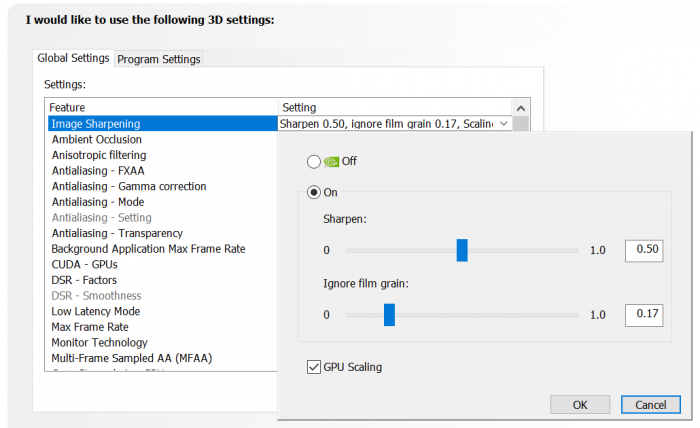Screen dimensions: 700x428
Task: Switch to the Global Settings tab
Action: click(x=73, y=58)
